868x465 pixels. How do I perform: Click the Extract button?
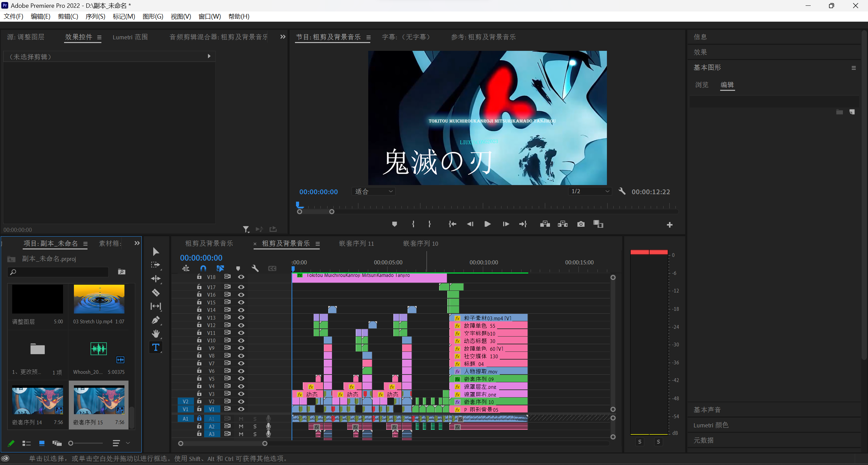click(563, 224)
